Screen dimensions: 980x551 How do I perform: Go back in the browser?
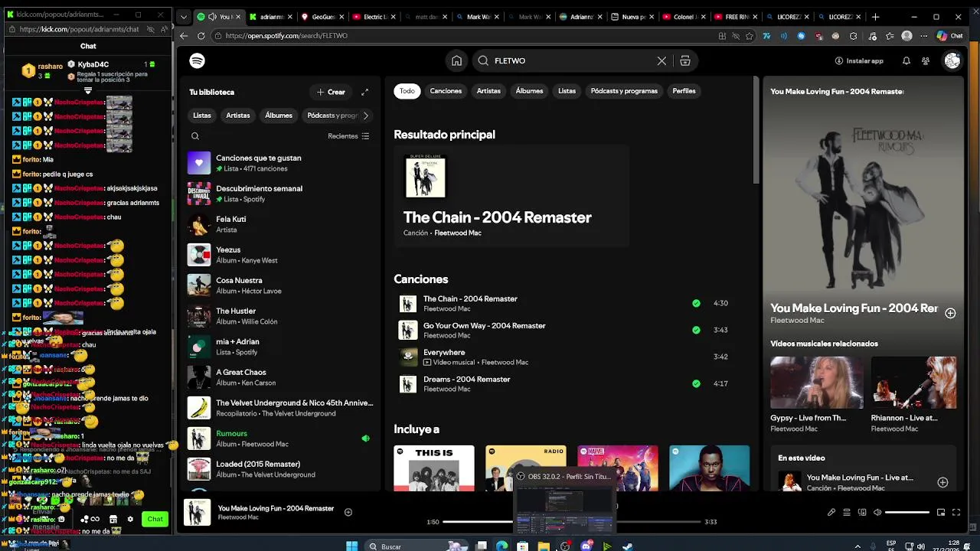pyautogui.click(x=184, y=35)
